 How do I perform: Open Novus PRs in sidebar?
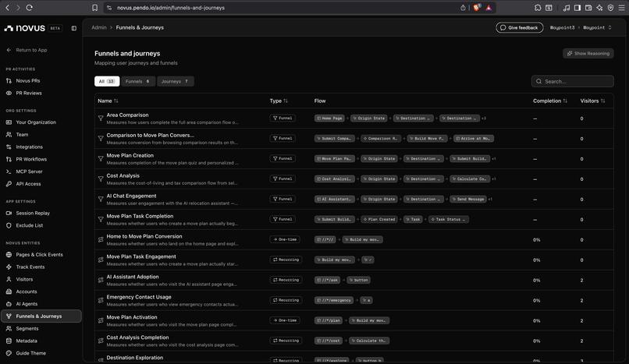(x=27, y=80)
